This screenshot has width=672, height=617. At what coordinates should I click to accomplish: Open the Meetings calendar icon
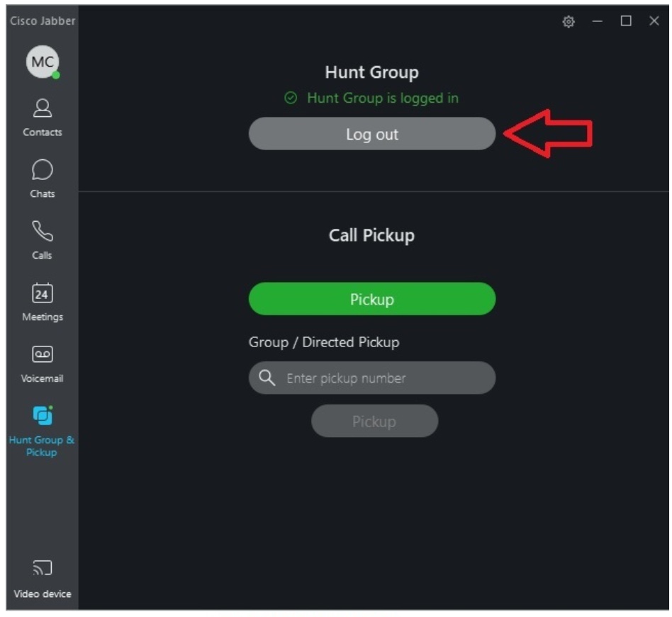click(43, 293)
